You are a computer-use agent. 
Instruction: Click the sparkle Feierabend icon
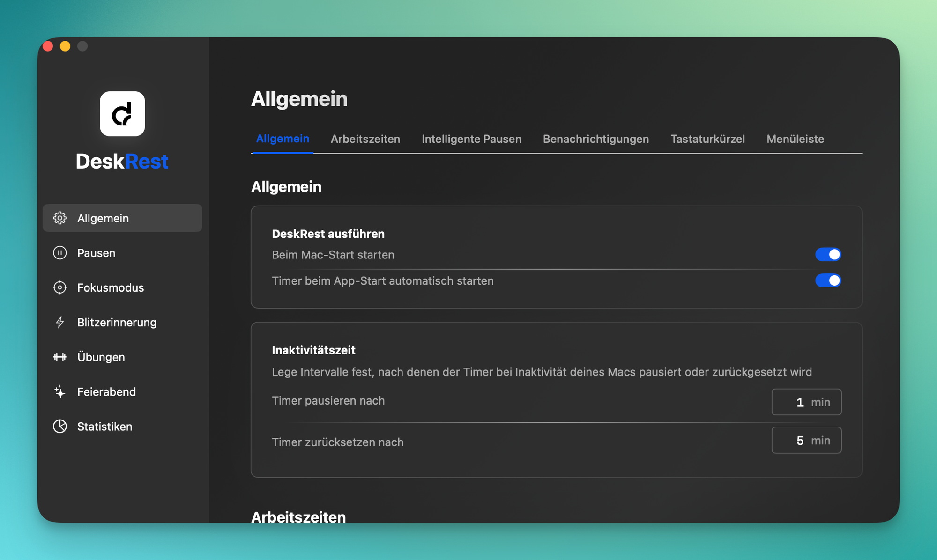point(60,391)
